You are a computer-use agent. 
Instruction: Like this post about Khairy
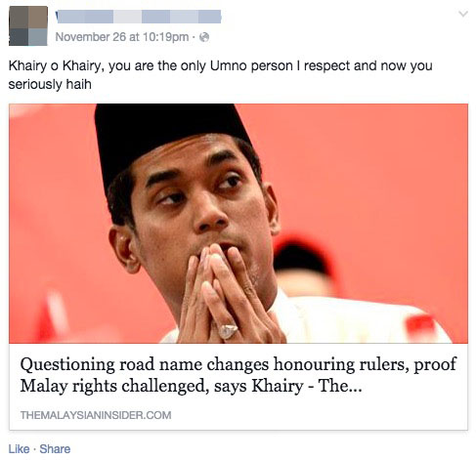tap(19, 449)
